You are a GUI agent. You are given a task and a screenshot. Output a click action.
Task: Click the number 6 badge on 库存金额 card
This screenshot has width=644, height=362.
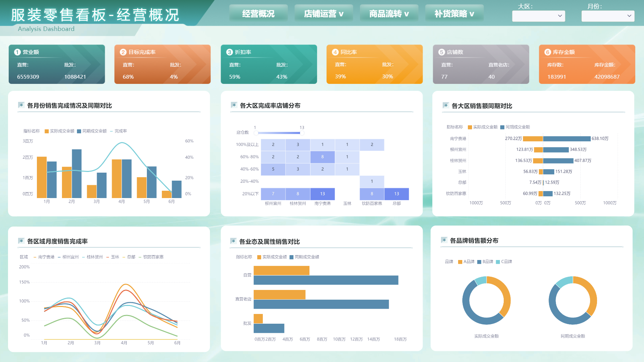[x=548, y=52]
